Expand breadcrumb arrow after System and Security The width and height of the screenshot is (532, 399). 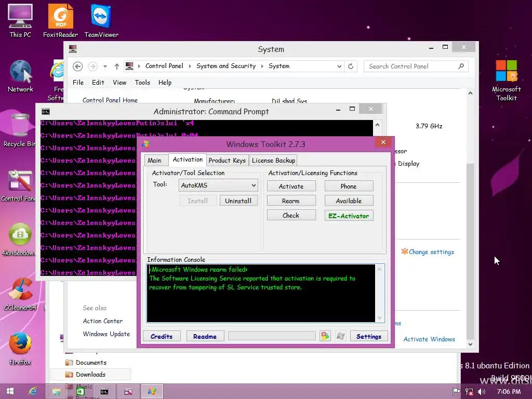(x=262, y=66)
